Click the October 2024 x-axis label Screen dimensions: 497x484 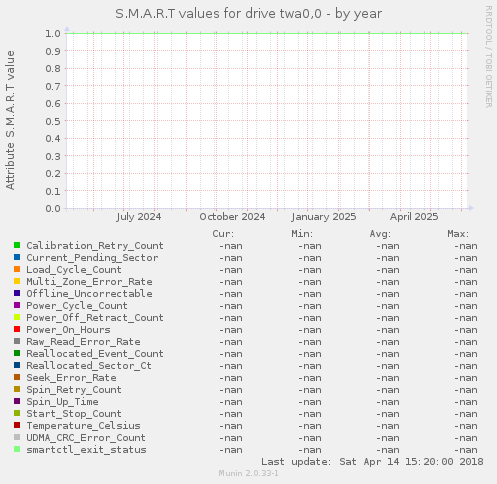[232, 217]
